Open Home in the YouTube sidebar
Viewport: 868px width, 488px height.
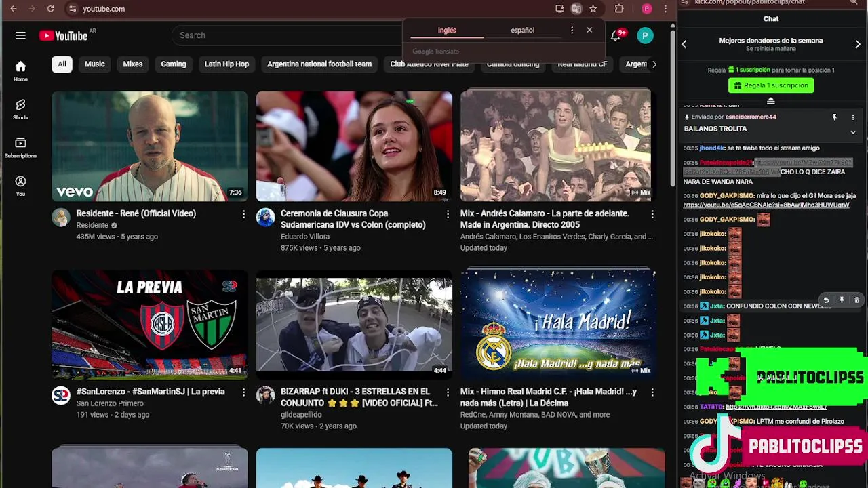tap(20, 70)
